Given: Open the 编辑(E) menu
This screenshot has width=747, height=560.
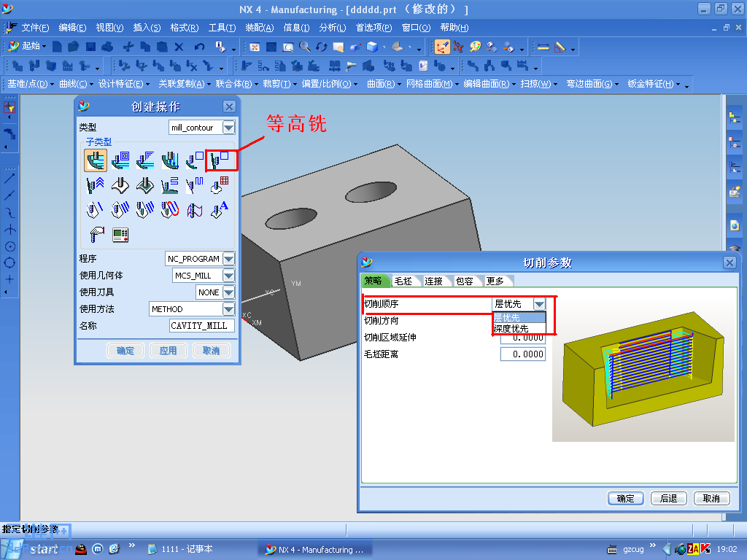Looking at the screenshot, I should click(72, 28).
